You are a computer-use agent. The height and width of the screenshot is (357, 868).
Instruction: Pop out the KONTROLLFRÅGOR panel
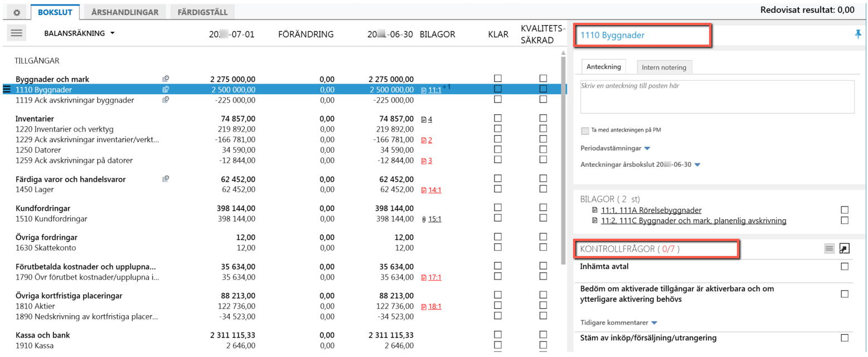[844, 249]
